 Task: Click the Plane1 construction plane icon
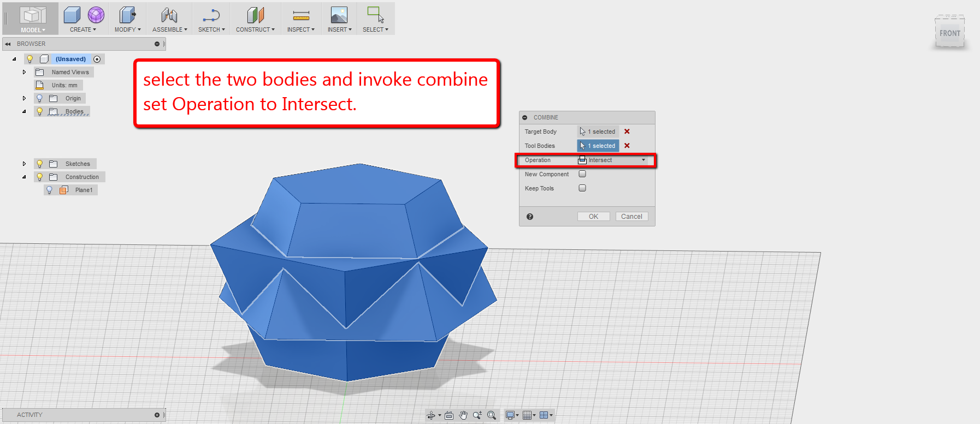(64, 190)
